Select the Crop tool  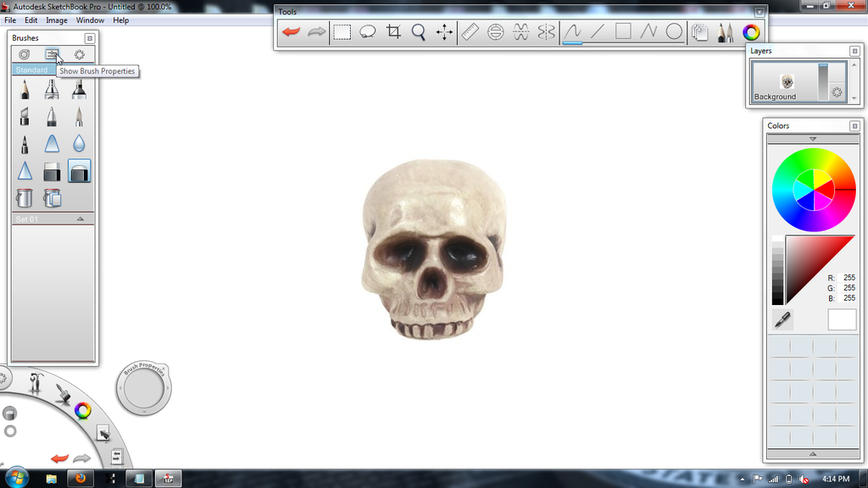(393, 32)
